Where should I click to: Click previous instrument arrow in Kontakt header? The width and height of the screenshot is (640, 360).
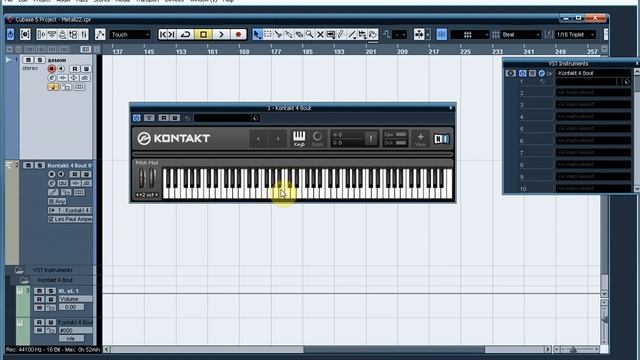click(258, 139)
